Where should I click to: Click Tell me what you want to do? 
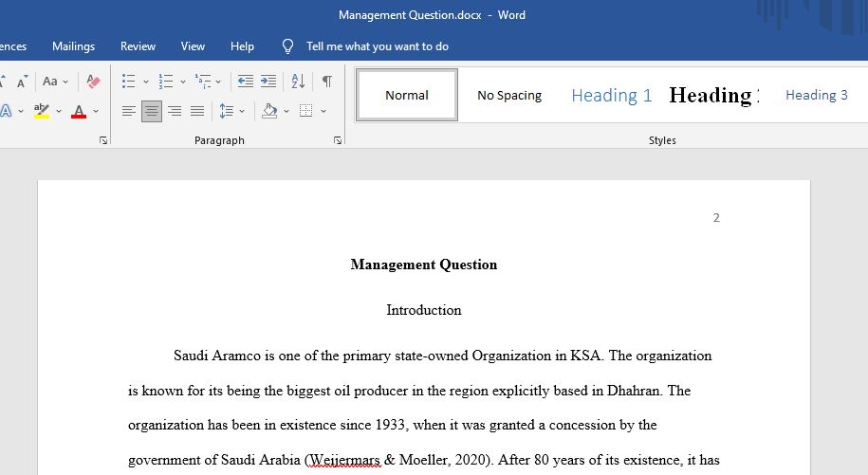tap(377, 46)
